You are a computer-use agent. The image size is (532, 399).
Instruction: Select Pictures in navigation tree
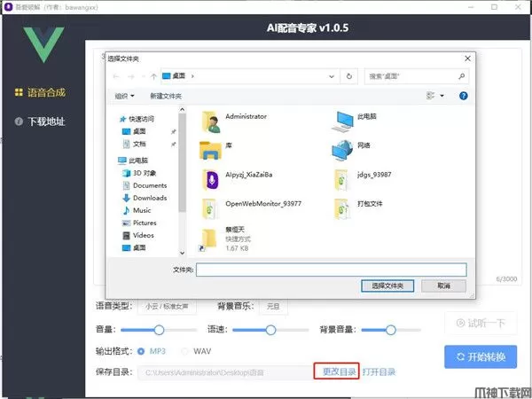point(139,223)
